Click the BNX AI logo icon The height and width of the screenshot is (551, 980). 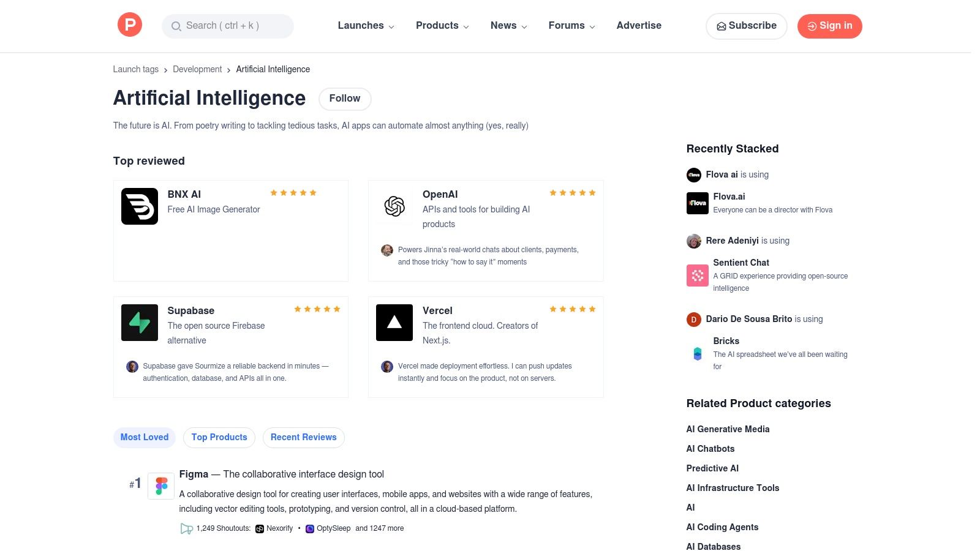pyautogui.click(x=139, y=206)
